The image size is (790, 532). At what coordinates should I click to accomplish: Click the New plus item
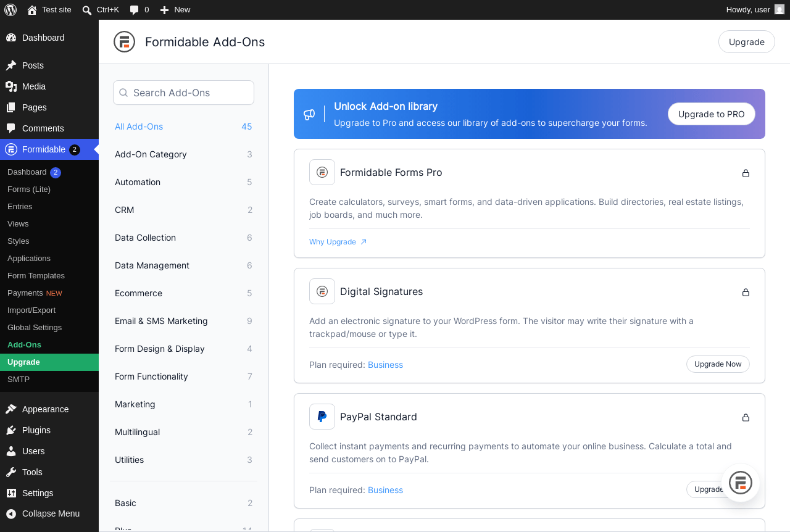pyautogui.click(x=175, y=10)
